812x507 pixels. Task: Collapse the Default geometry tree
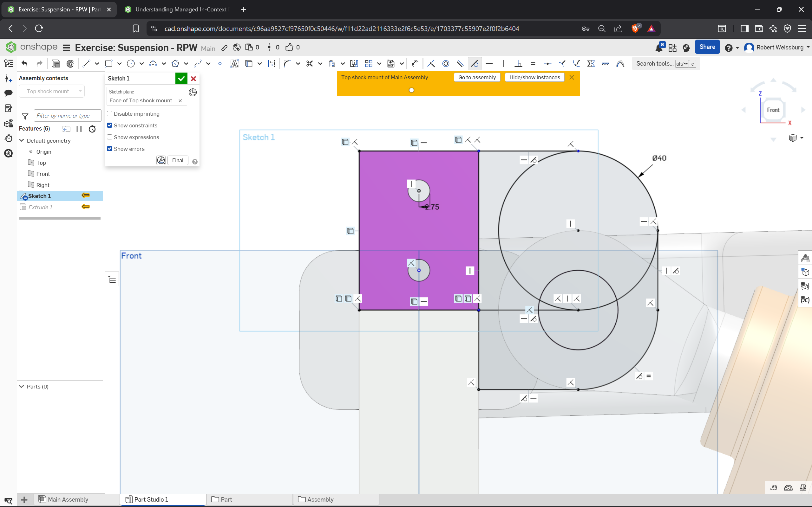tap(22, 140)
